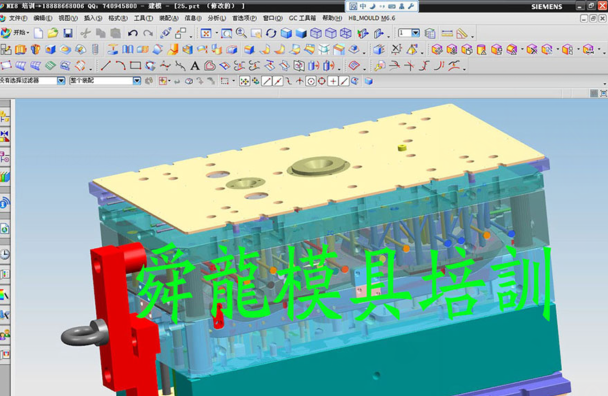608x396 pixels.
Task: Open the 装配(A) menu
Action: coord(169,18)
